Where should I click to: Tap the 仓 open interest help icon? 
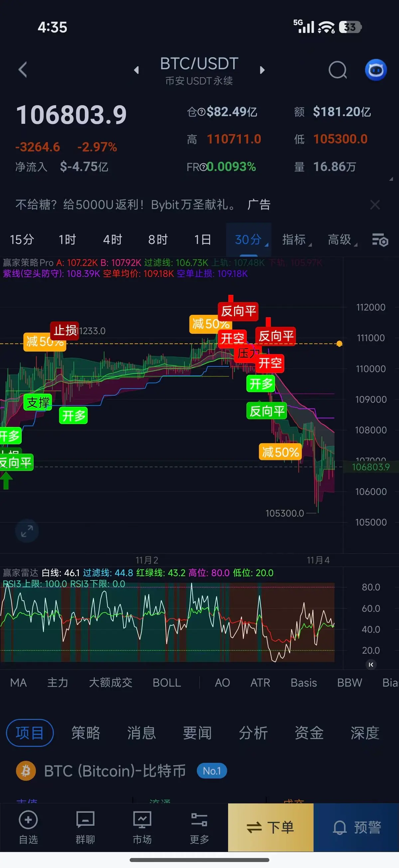pos(201,112)
